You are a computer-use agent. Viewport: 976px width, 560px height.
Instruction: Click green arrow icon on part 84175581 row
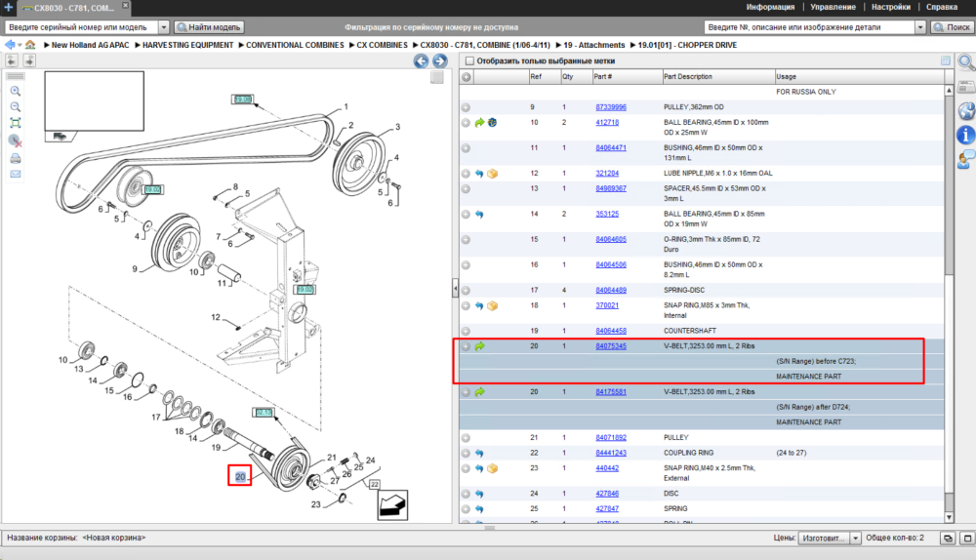(479, 392)
